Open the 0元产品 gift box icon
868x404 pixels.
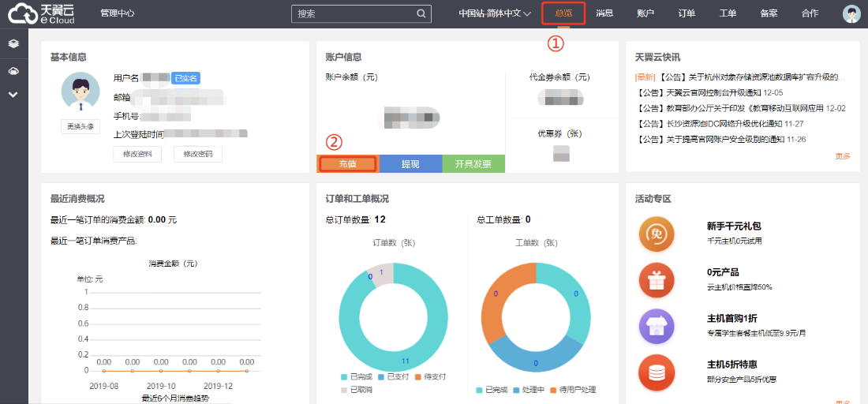click(x=657, y=279)
